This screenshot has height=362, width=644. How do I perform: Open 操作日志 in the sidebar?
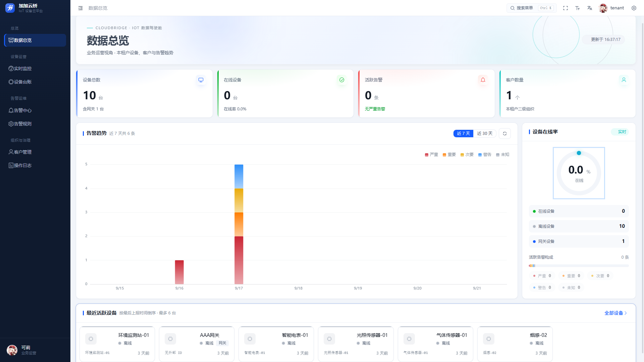coord(35,165)
